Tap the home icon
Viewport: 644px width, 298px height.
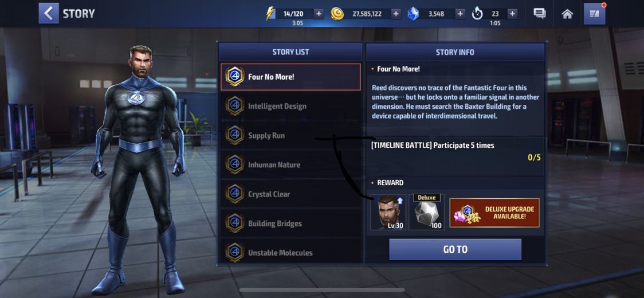567,14
